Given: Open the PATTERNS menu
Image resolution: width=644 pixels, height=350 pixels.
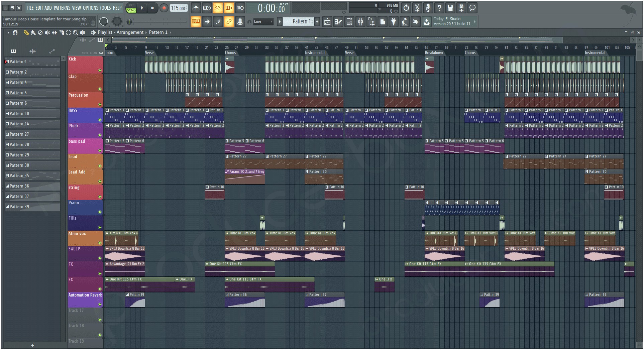Looking at the screenshot, I should pos(62,8).
